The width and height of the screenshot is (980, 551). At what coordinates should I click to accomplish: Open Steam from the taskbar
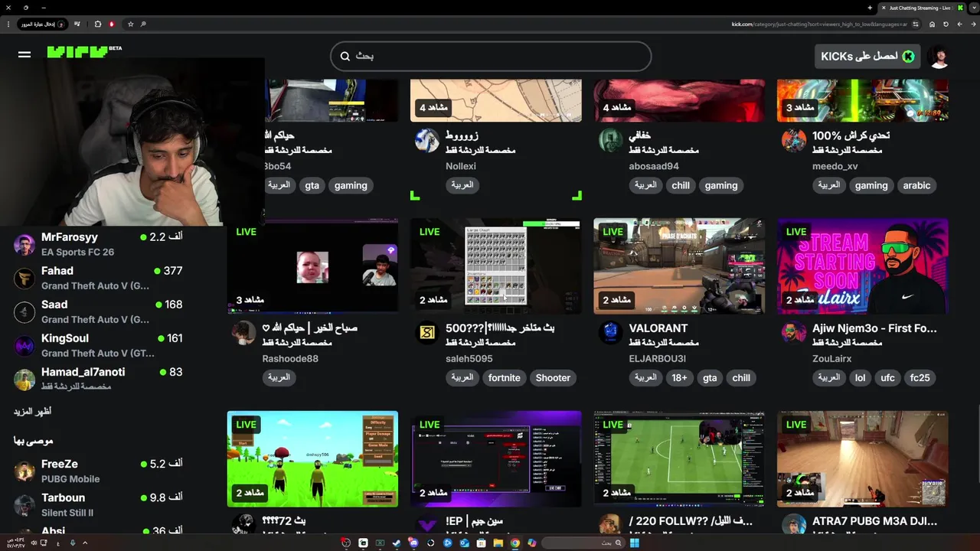(x=397, y=543)
